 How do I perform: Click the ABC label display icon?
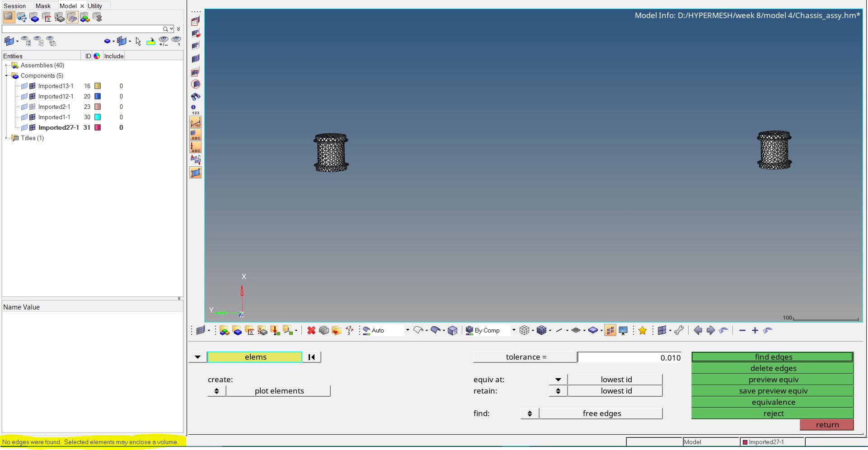coord(195,136)
